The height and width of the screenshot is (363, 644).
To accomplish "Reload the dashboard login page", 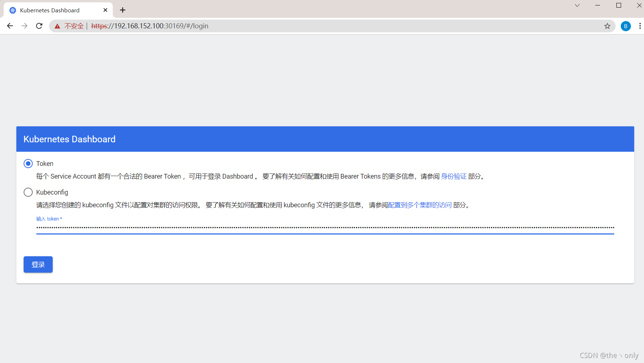I will (x=39, y=26).
